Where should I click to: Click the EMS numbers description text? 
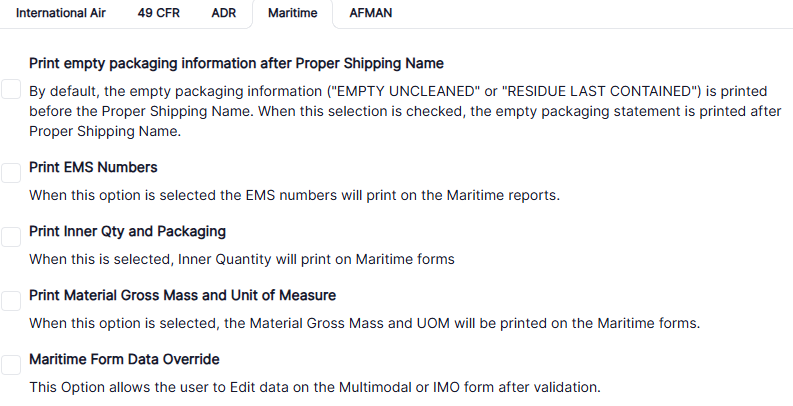pyautogui.click(x=294, y=195)
